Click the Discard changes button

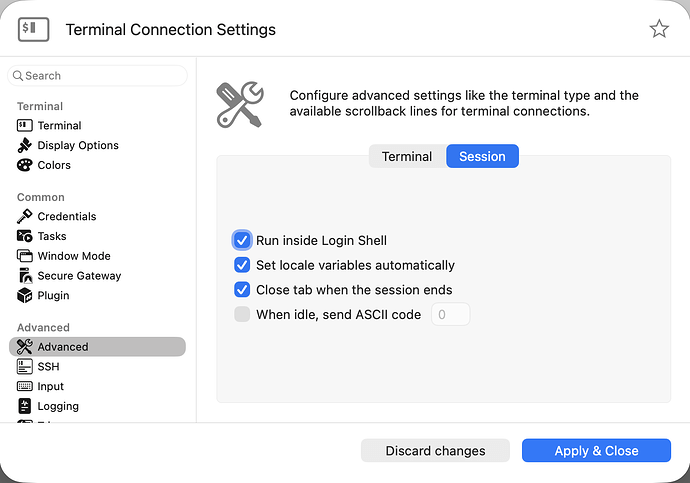coord(435,451)
